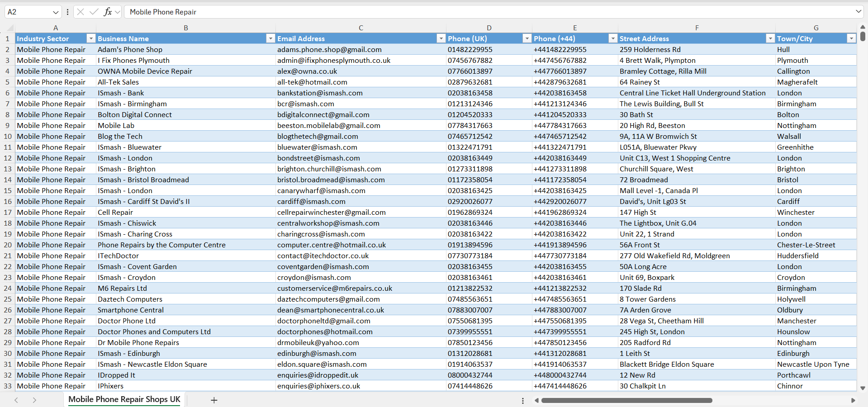The height and width of the screenshot is (407, 868).
Task: Expand the formula bar with the chevron
Action: point(859,12)
